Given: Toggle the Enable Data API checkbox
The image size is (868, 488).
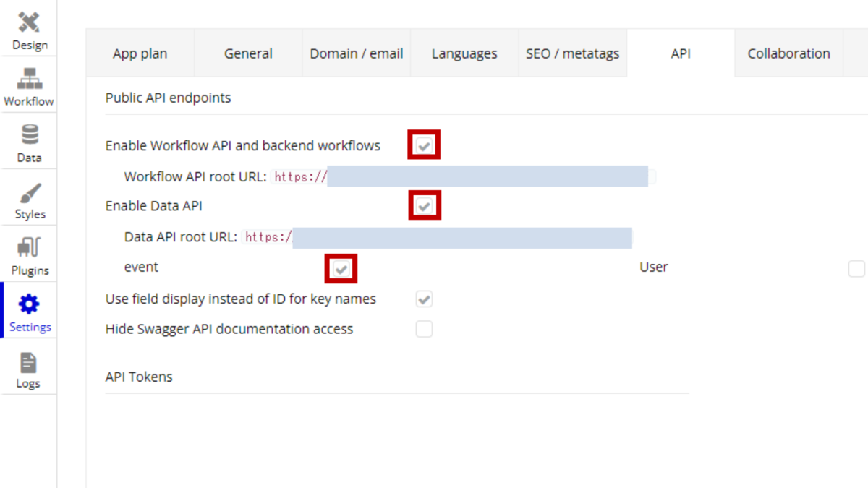Looking at the screenshot, I should coord(424,207).
